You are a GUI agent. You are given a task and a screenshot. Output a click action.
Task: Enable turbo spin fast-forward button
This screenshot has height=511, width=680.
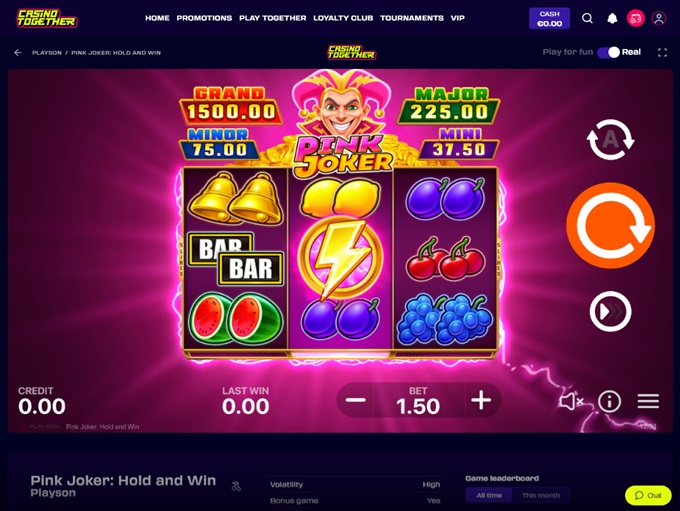tap(610, 311)
